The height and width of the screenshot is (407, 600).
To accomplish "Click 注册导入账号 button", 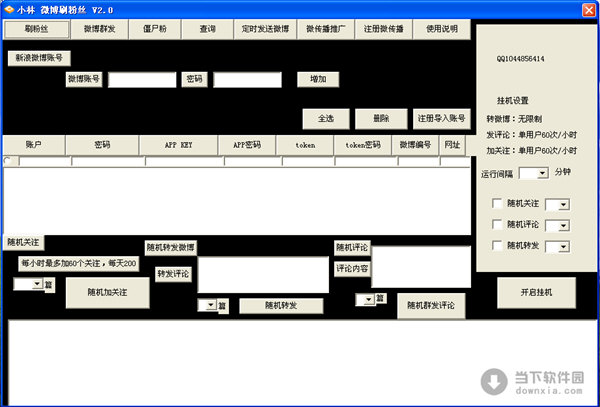I will [x=442, y=119].
